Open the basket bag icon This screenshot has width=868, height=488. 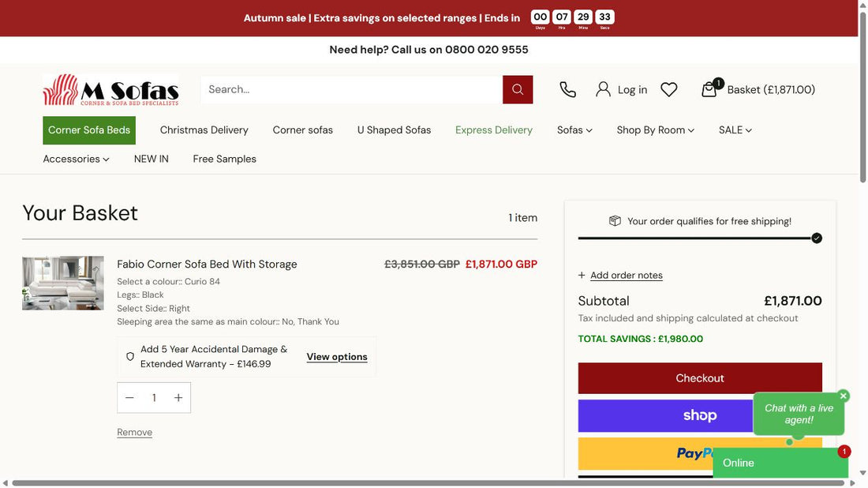point(709,89)
